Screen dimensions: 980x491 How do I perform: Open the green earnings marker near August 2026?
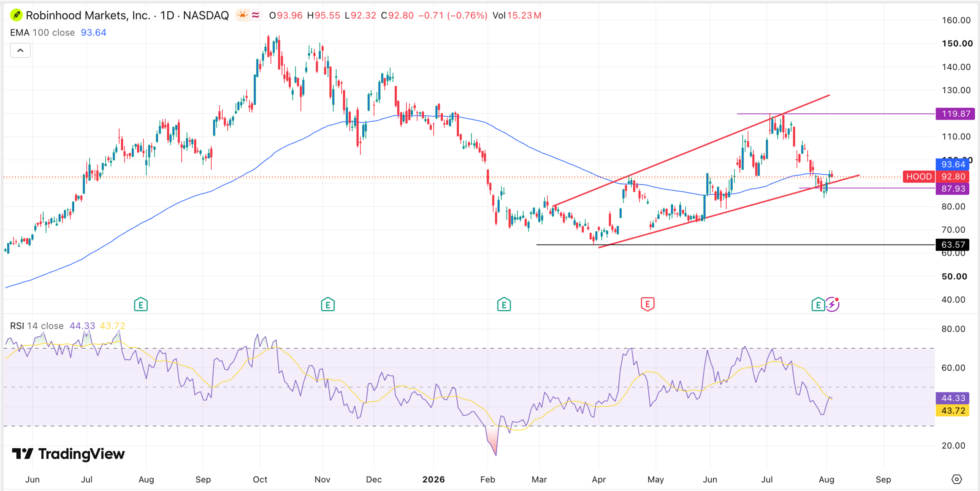point(818,305)
